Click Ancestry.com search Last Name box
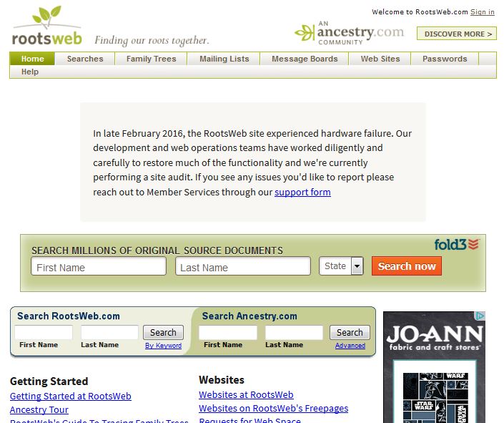The height and width of the screenshot is (423, 504). pyautogui.click(x=294, y=332)
